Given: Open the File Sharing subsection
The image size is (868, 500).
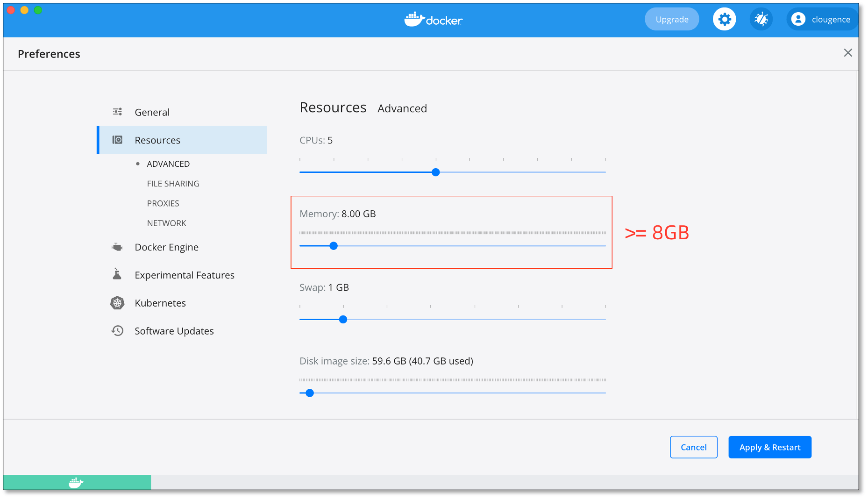Looking at the screenshot, I should (173, 184).
